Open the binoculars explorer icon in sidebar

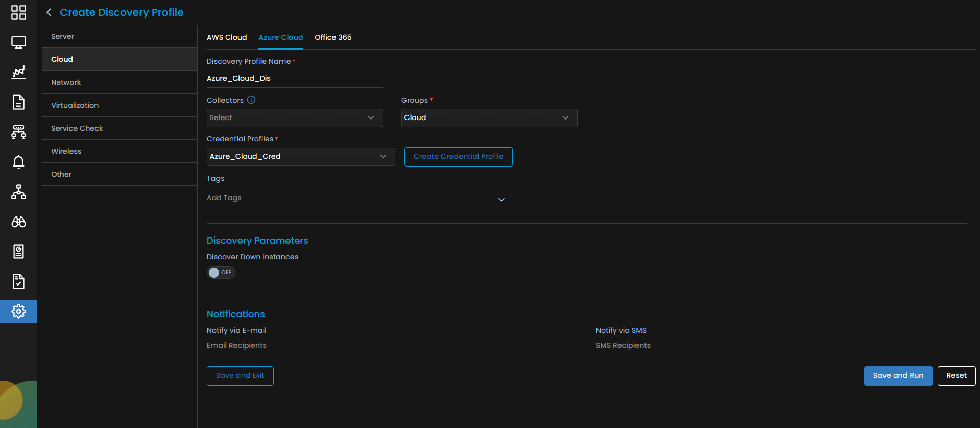pyautogui.click(x=18, y=222)
